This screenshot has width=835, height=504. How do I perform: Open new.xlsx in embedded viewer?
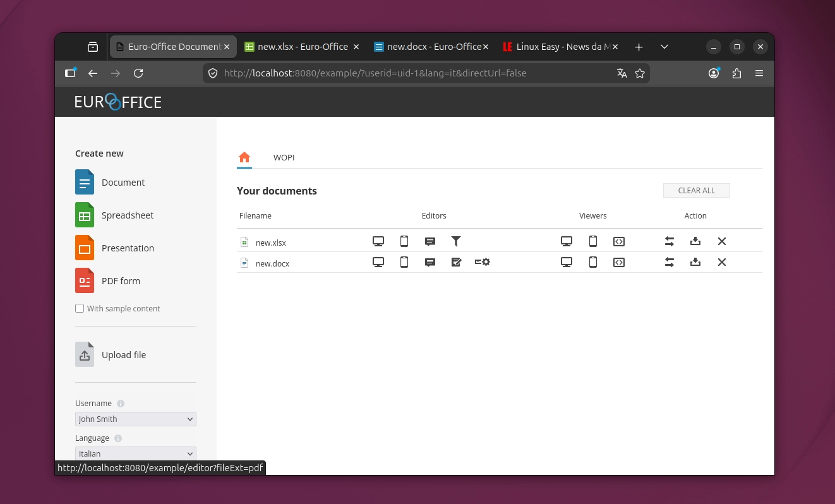pyautogui.click(x=619, y=241)
